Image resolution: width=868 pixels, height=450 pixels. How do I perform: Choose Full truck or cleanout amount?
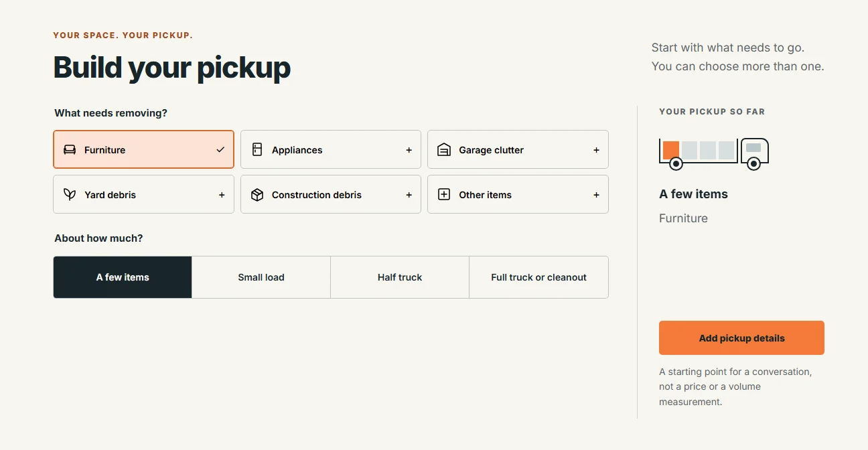pos(538,277)
